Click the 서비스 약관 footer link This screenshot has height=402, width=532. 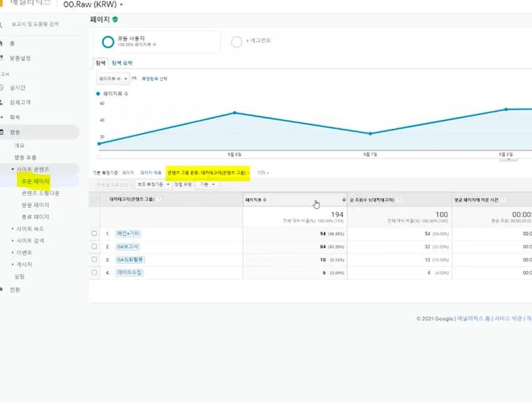click(x=508, y=319)
